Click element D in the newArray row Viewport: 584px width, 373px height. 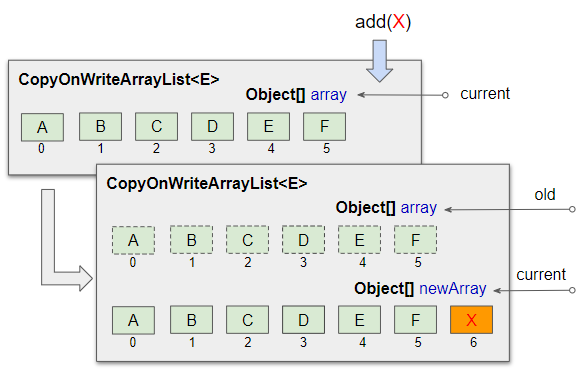[x=303, y=320]
